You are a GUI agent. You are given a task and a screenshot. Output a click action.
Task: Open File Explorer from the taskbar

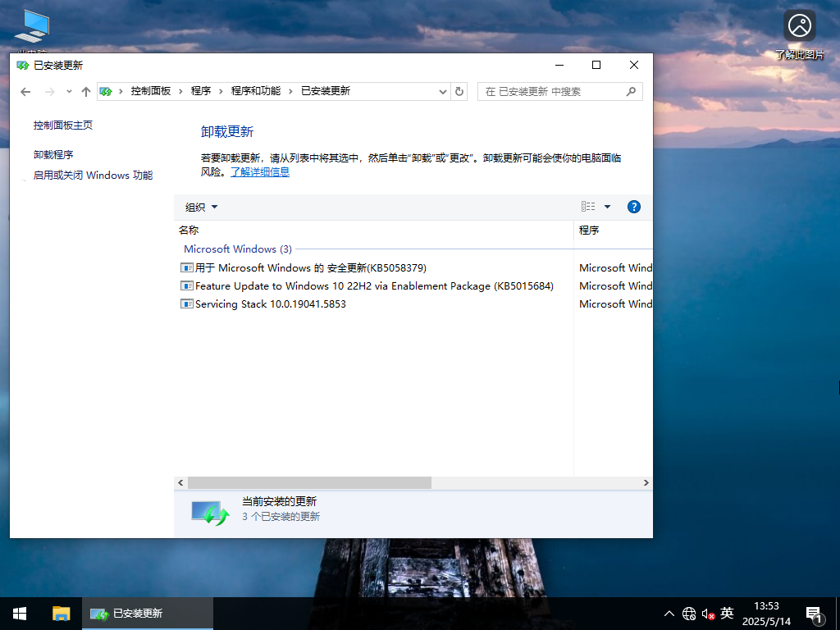coord(60,613)
